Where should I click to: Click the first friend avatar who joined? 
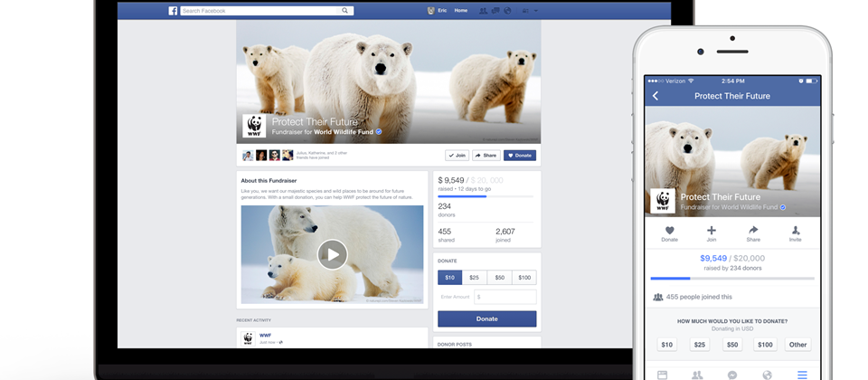click(248, 155)
